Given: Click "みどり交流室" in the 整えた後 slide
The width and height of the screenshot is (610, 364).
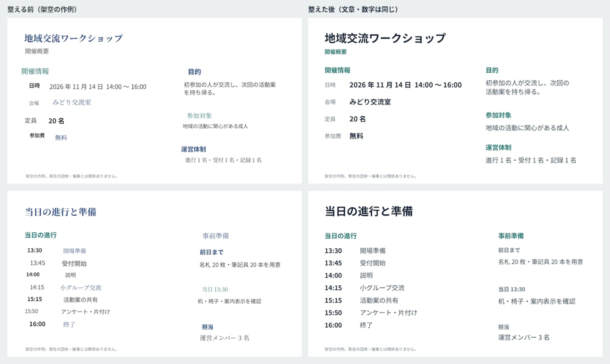Looking at the screenshot, I should 370,102.
